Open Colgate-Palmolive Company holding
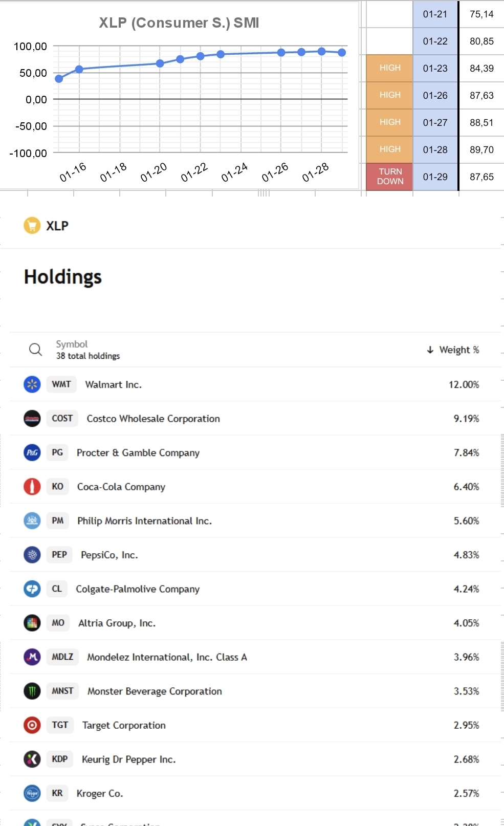504x826 pixels. (138, 589)
